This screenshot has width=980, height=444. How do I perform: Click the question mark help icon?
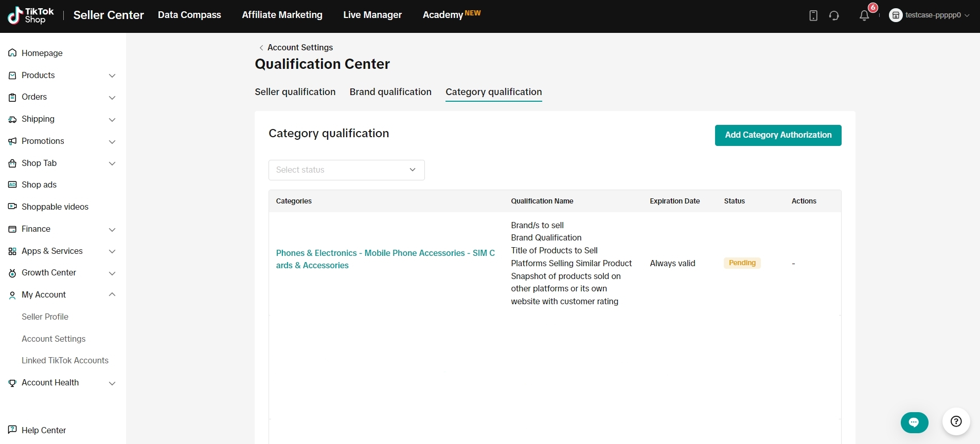(956, 422)
